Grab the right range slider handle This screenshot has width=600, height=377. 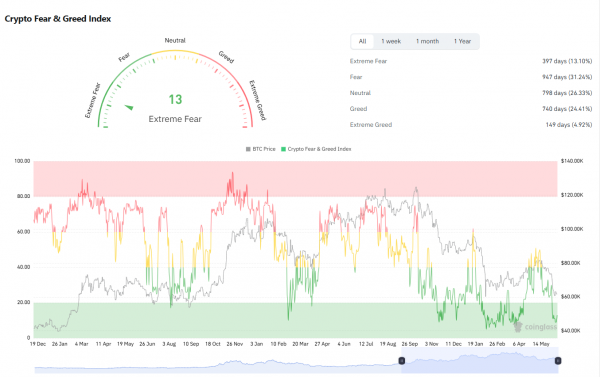point(558,361)
